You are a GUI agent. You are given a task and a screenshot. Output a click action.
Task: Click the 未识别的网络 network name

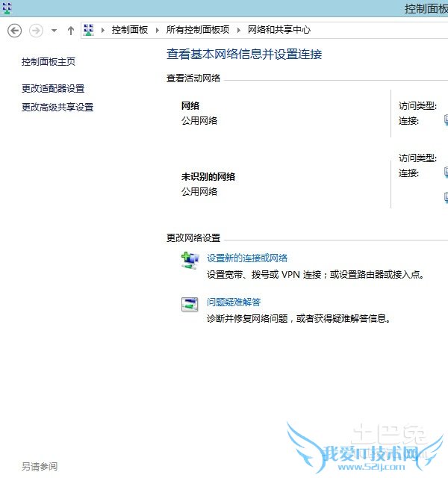point(208,177)
